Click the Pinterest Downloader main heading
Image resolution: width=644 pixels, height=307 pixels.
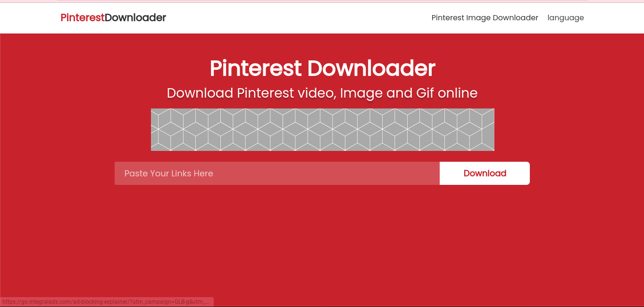(322, 68)
